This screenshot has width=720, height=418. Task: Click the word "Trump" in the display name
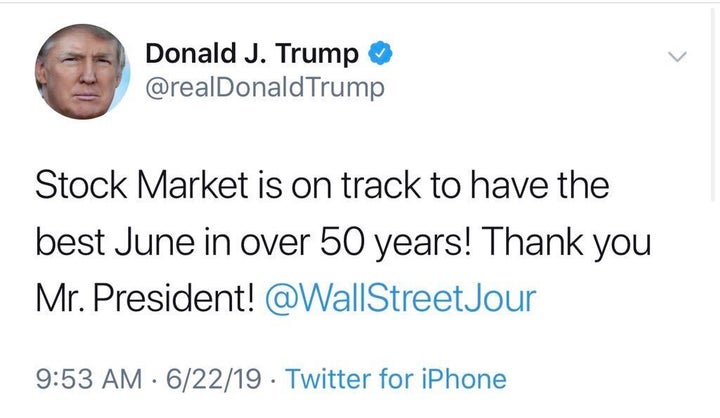(316, 54)
